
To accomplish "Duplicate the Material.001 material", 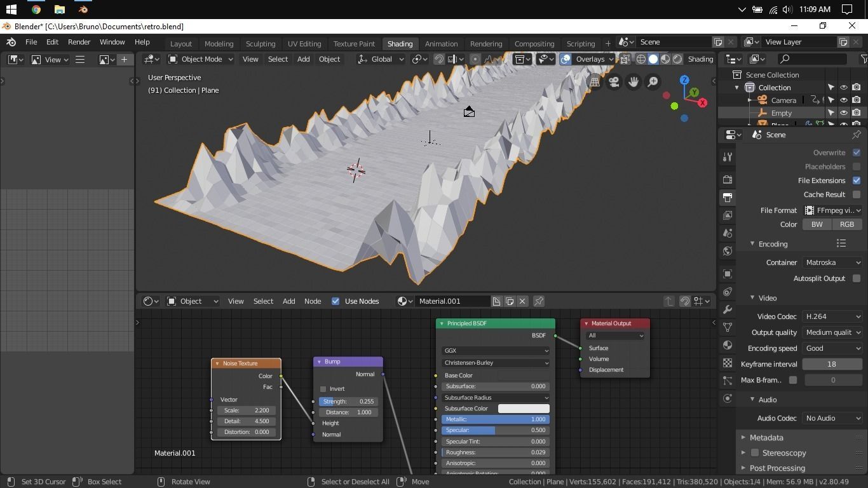I will pyautogui.click(x=510, y=301).
